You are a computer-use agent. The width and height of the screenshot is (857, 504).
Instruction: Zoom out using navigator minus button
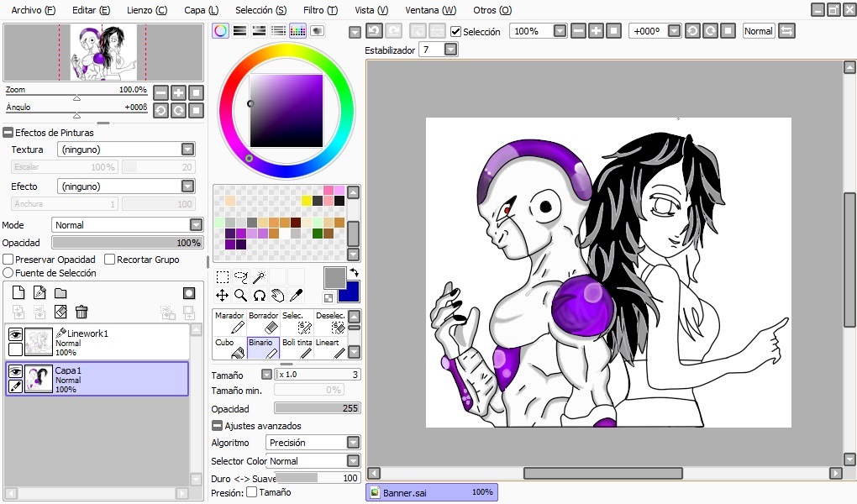[160, 92]
